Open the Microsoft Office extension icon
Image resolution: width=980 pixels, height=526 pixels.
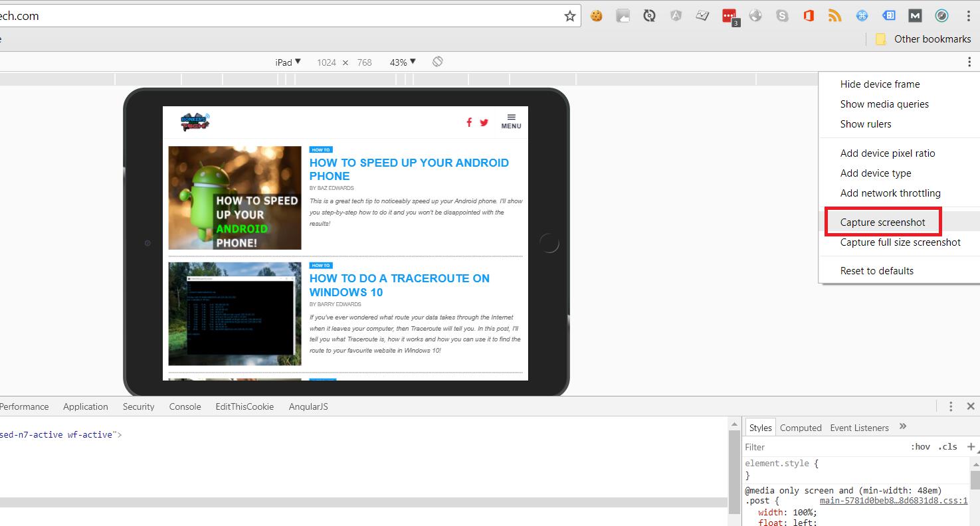809,16
